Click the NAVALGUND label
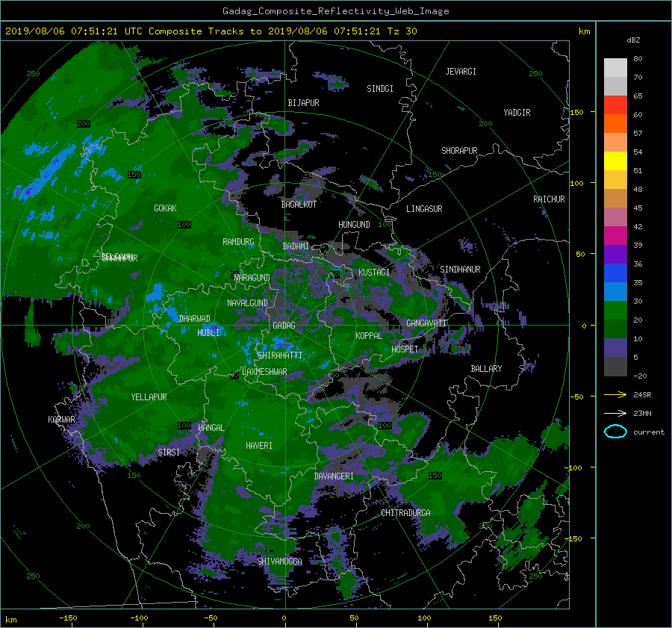The width and height of the screenshot is (672, 628). (247, 303)
